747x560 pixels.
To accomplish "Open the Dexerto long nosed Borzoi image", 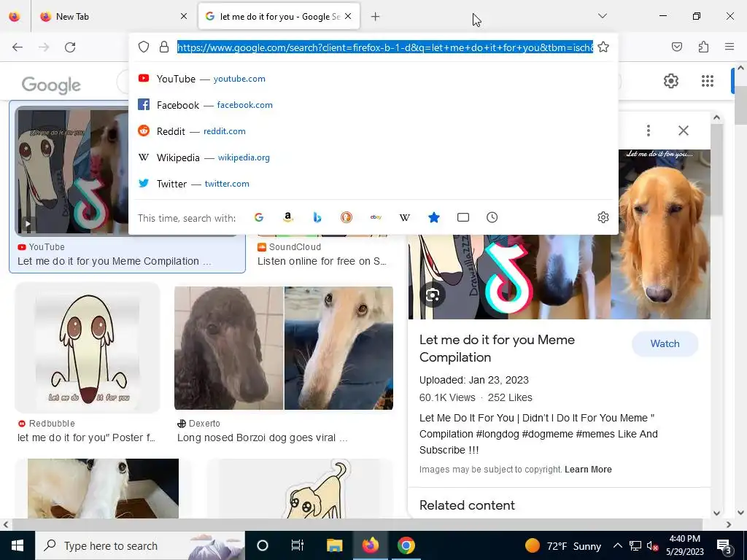I will click(x=284, y=348).
